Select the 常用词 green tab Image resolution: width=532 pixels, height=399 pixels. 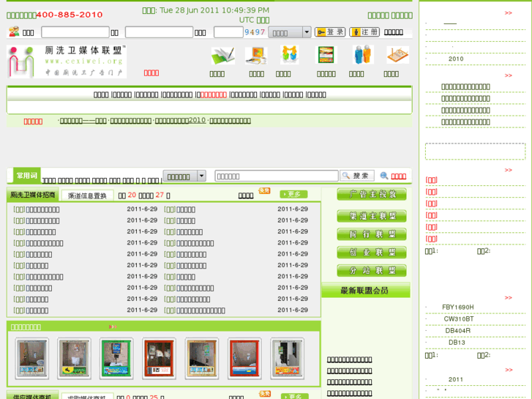click(x=27, y=176)
